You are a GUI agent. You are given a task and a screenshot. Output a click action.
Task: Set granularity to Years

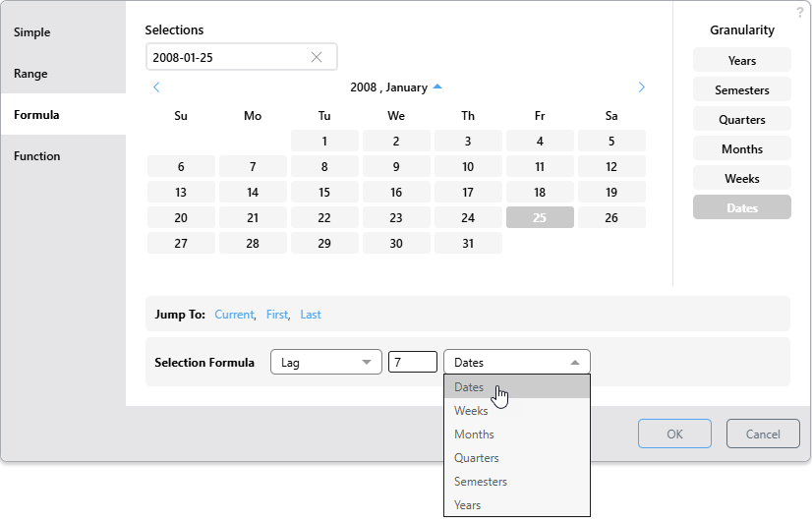pyautogui.click(x=741, y=61)
